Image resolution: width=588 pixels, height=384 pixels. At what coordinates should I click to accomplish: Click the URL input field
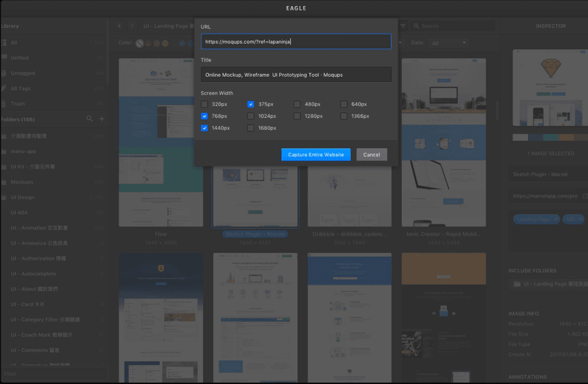(x=296, y=42)
